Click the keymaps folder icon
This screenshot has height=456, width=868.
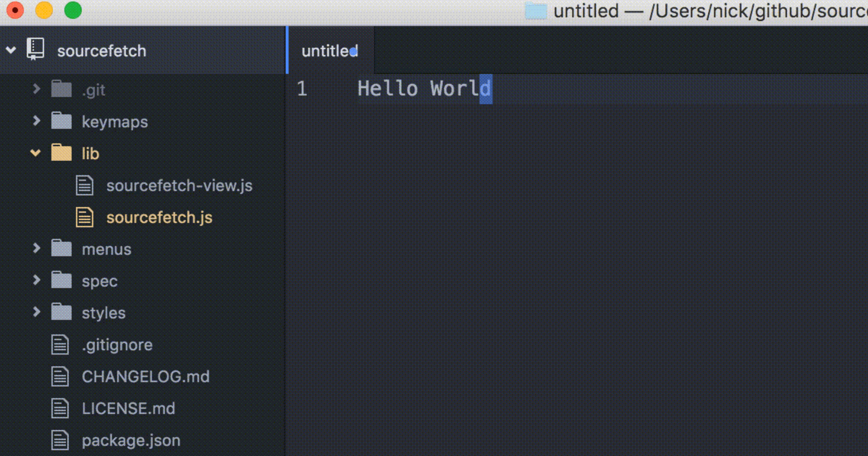61,121
